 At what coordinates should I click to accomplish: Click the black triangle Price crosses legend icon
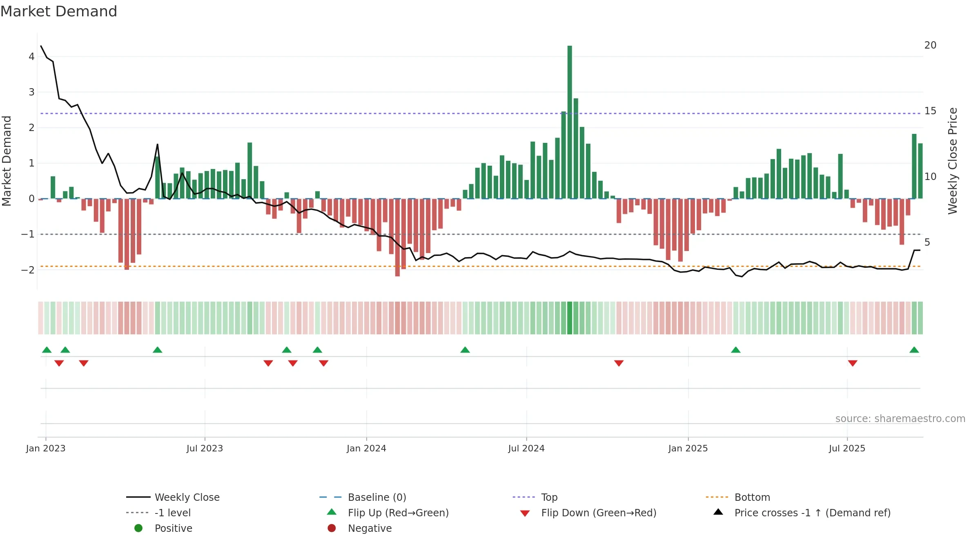pyautogui.click(x=718, y=512)
